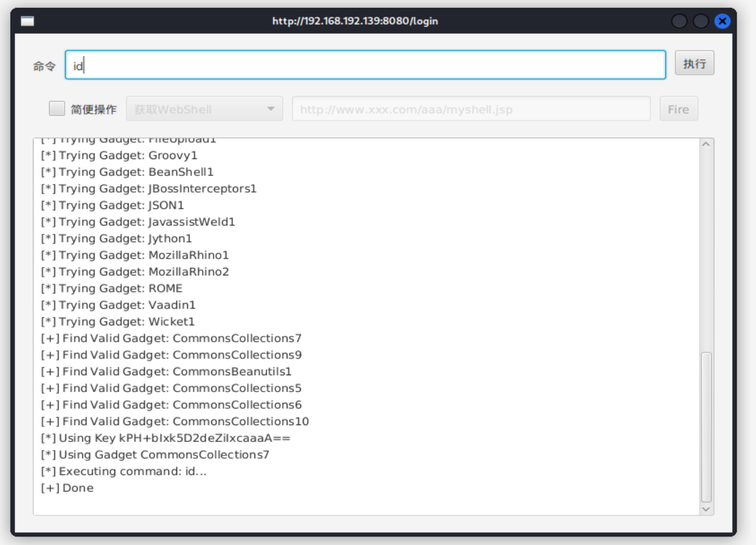756x545 pixels.
Task: Click the scrollbar up arrow in the log
Action: click(706, 144)
